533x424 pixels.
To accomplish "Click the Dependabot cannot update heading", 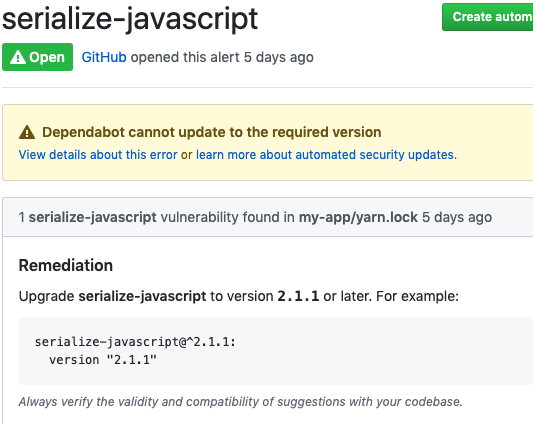I will (211, 132).
